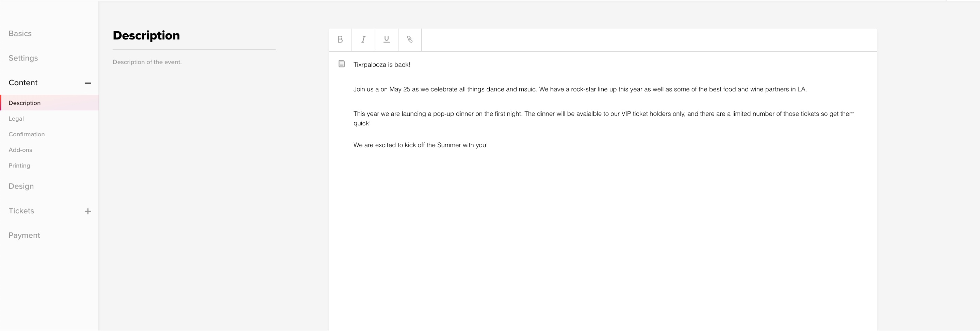This screenshot has width=980, height=331.
Task: Select the Content heading in sidebar
Action: point(23,83)
